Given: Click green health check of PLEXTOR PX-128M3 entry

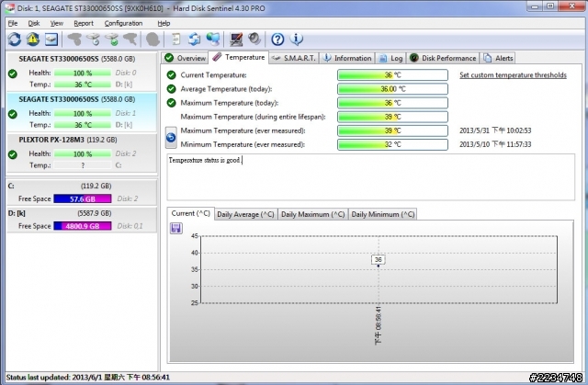Looking at the screenshot, I should pos(13,154).
